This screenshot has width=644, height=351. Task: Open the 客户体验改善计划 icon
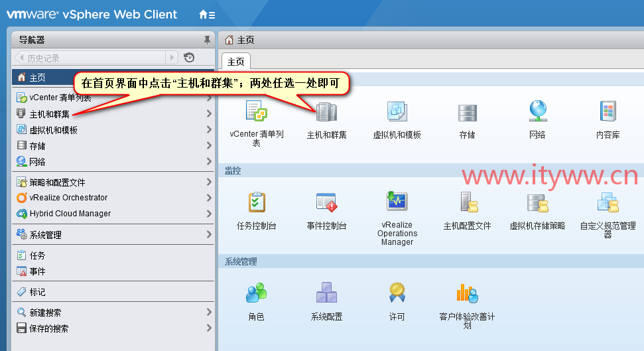click(x=468, y=293)
